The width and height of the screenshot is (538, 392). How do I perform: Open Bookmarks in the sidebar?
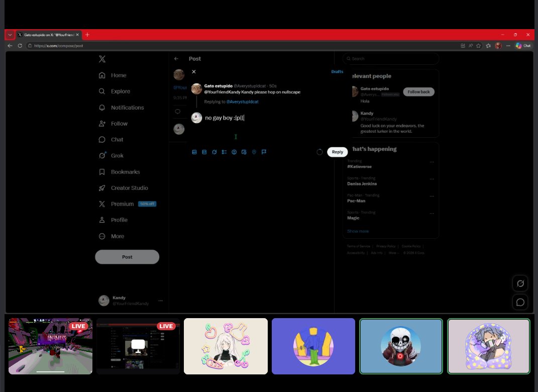click(x=119, y=172)
